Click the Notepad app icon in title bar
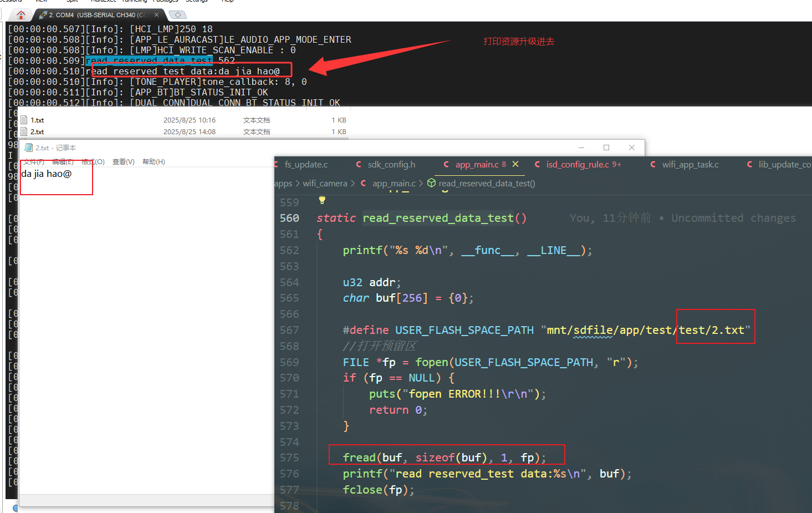This screenshot has height=513, width=812. (28, 148)
